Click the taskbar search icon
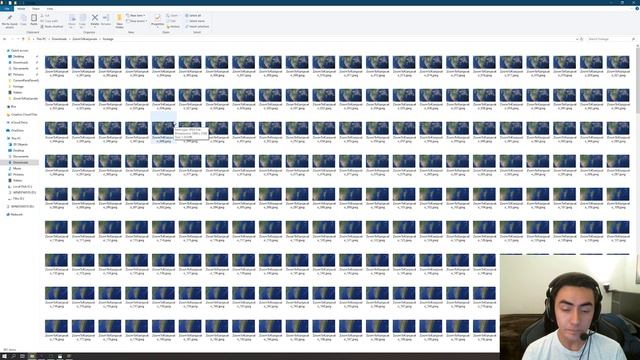The height and width of the screenshot is (360, 640). point(13,357)
